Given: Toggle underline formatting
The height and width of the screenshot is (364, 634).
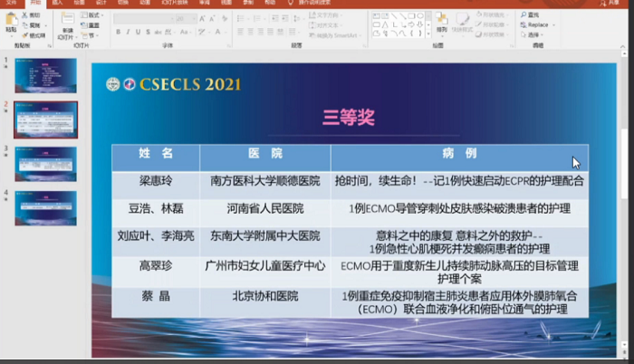Looking at the screenshot, I should coord(139,33).
